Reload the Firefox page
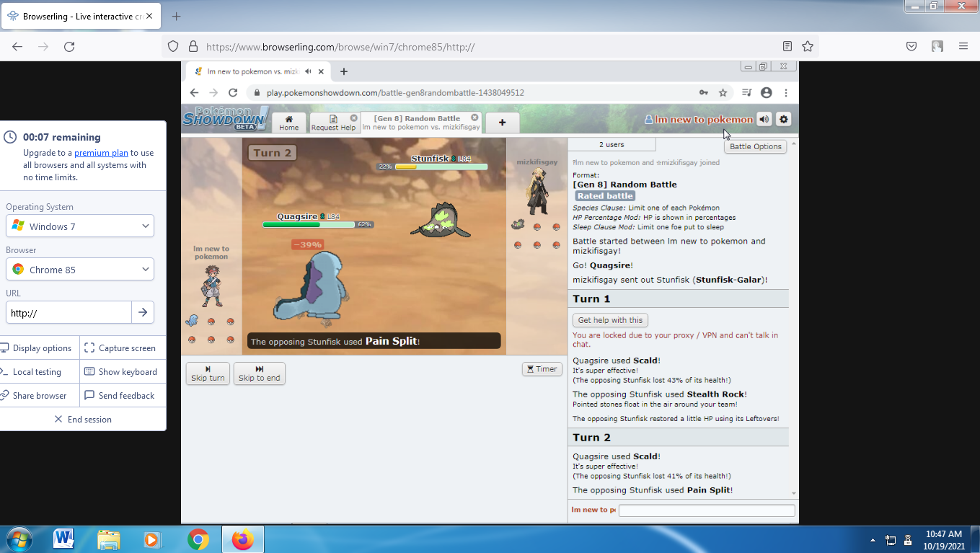This screenshot has width=980, height=553. pyautogui.click(x=69, y=46)
